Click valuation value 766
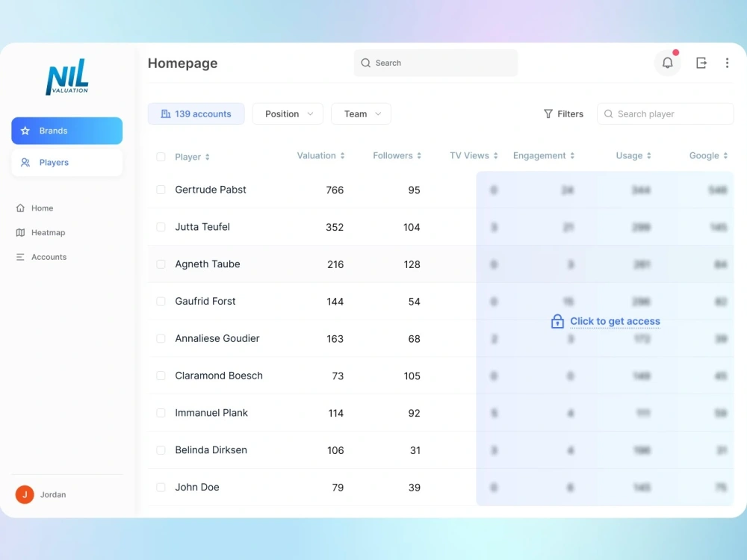The image size is (747, 560). tap(335, 190)
